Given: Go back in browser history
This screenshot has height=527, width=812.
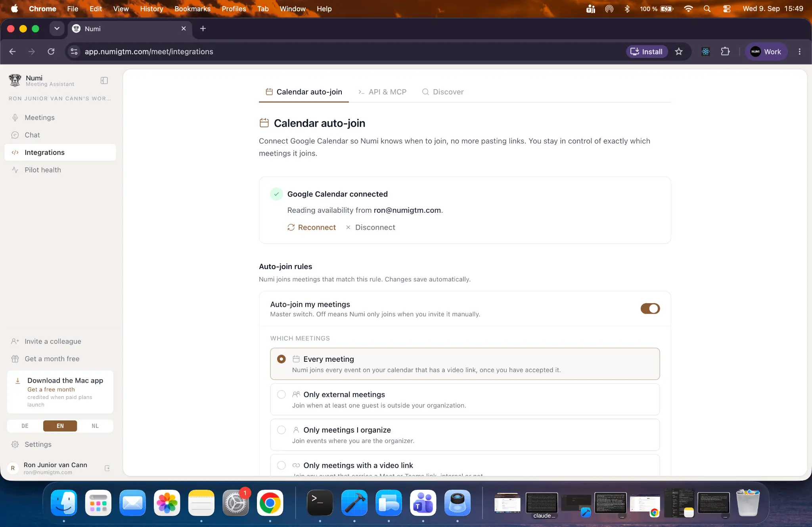Looking at the screenshot, I should 13,52.
